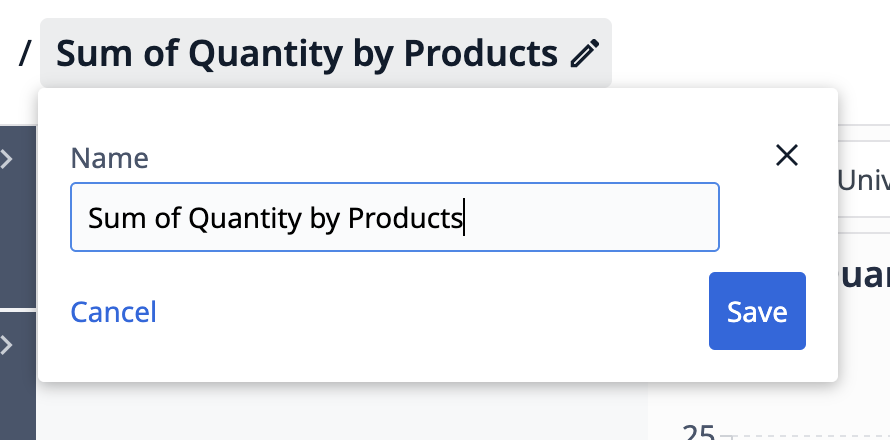Image resolution: width=890 pixels, height=440 pixels.
Task: Click the 25 axis label on the chart
Action: coord(698,432)
